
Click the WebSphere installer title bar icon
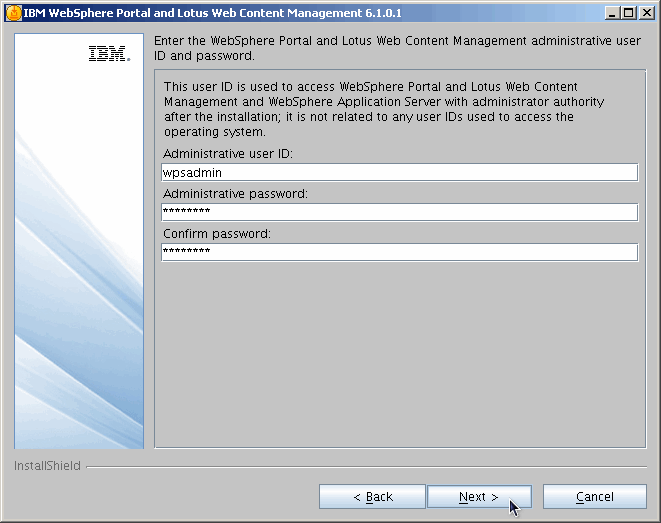[13, 13]
